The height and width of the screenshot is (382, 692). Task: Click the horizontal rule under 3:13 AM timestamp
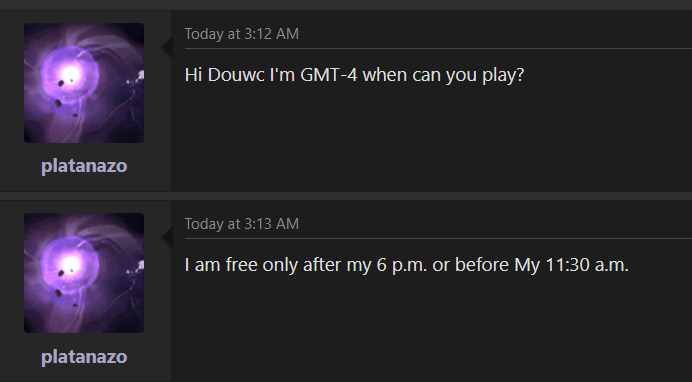(438, 239)
